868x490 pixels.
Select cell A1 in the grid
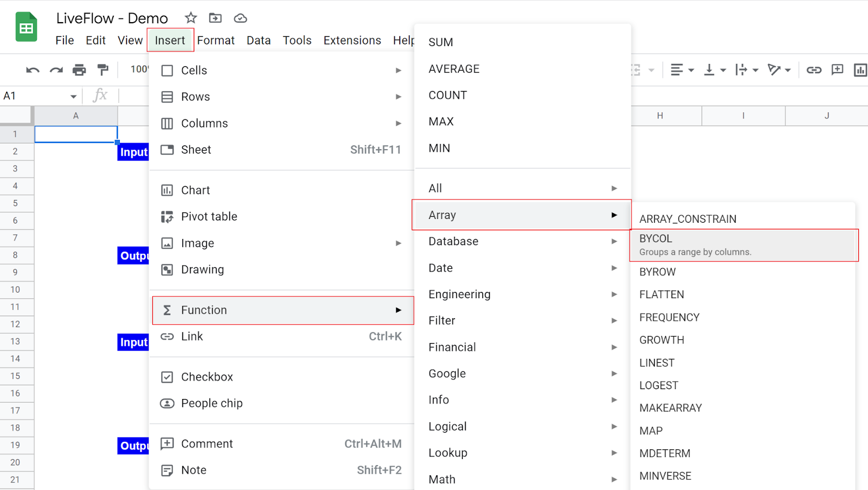(76, 134)
